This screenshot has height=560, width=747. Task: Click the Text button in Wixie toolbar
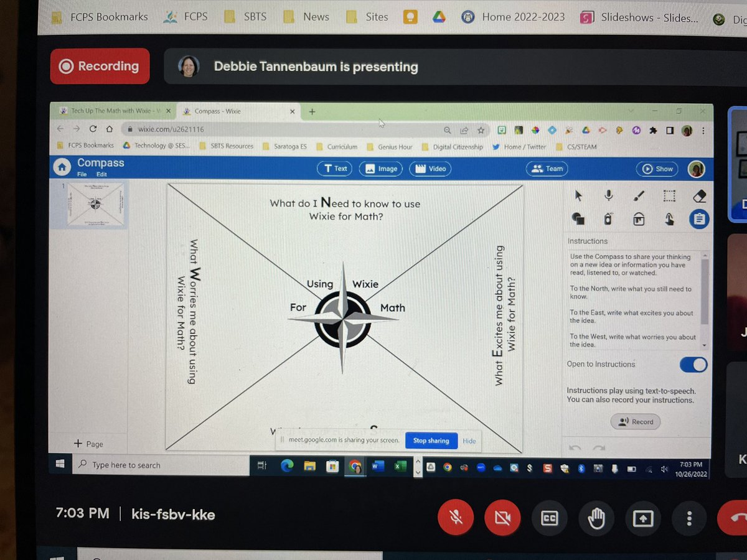tap(335, 169)
